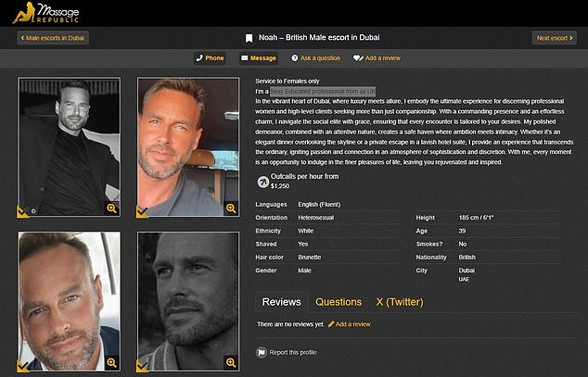
Task: Open the Phone contact tab
Action: tap(210, 58)
